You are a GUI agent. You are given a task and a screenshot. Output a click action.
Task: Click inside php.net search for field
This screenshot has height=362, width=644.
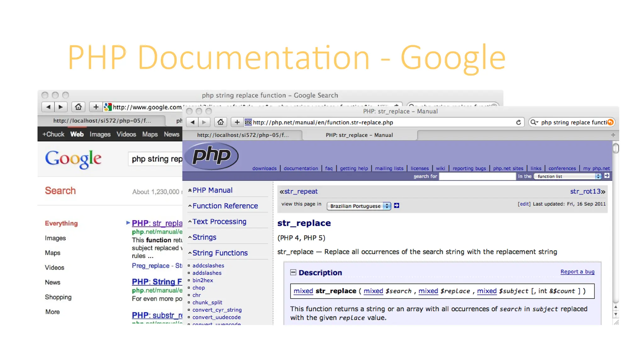477,176
